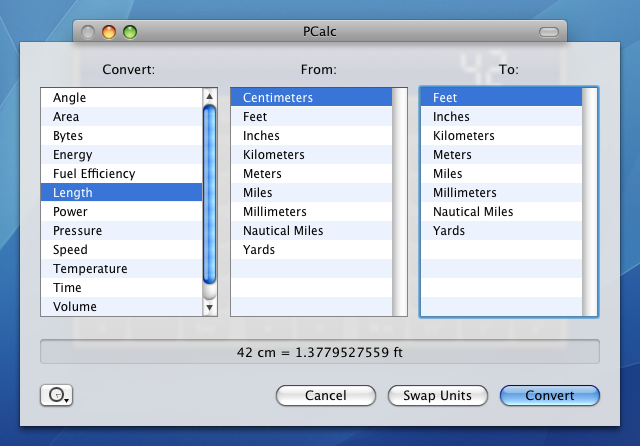This screenshot has height=446, width=640.
Task: Choose Power in Convert list
Action: [x=121, y=211]
